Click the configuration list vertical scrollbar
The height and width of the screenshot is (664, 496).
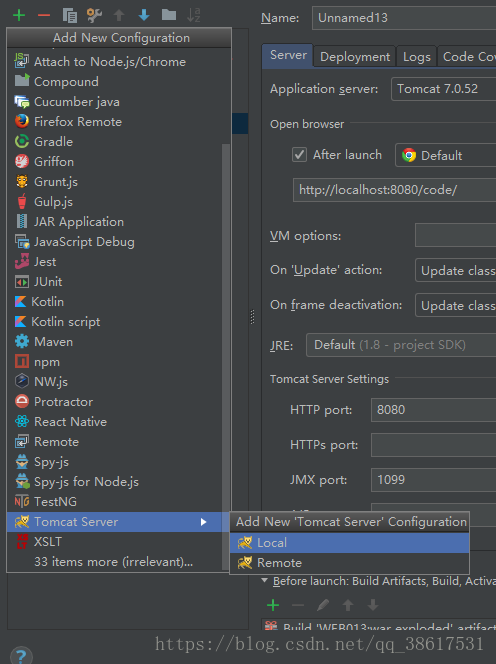[x=226, y=357]
